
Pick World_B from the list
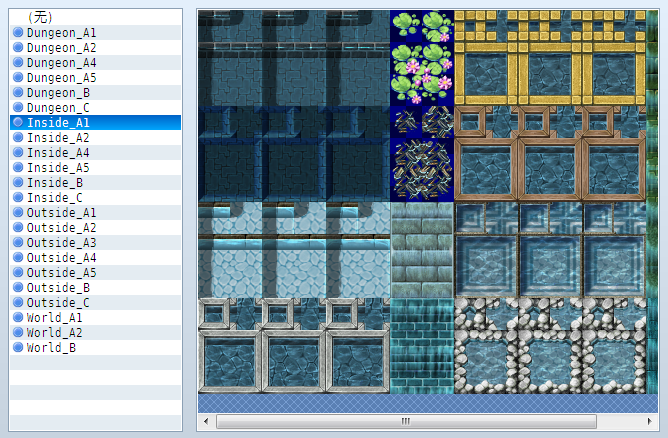pos(95,348)
